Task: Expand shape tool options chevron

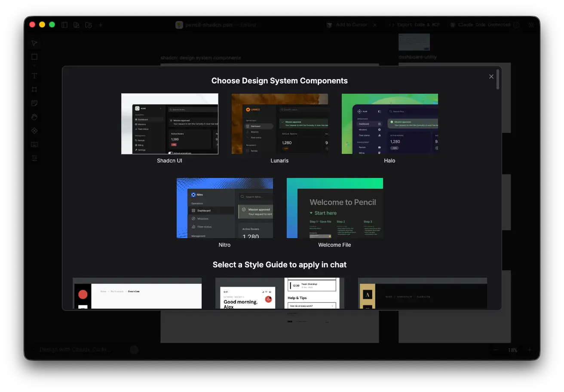Action: tap(34, 65)
